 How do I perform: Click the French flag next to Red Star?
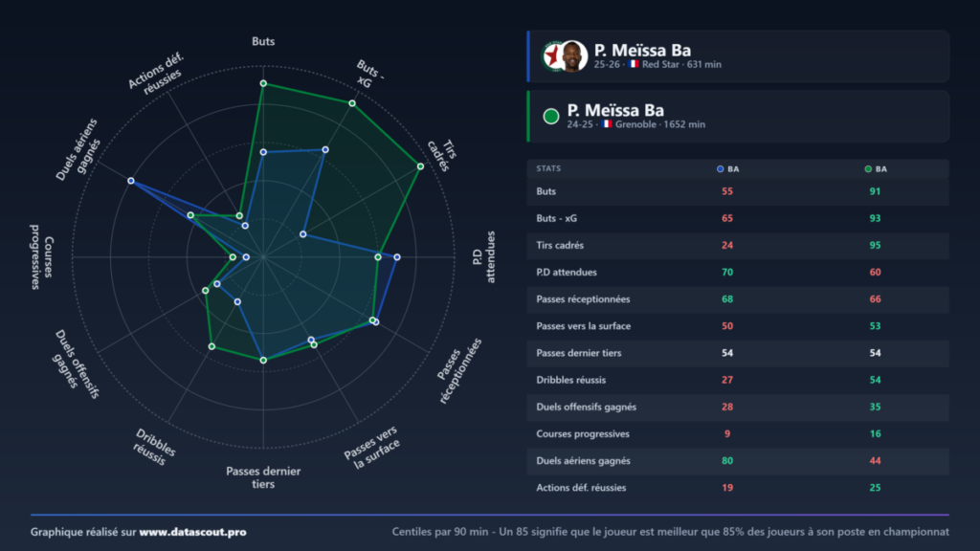(634, 64)
